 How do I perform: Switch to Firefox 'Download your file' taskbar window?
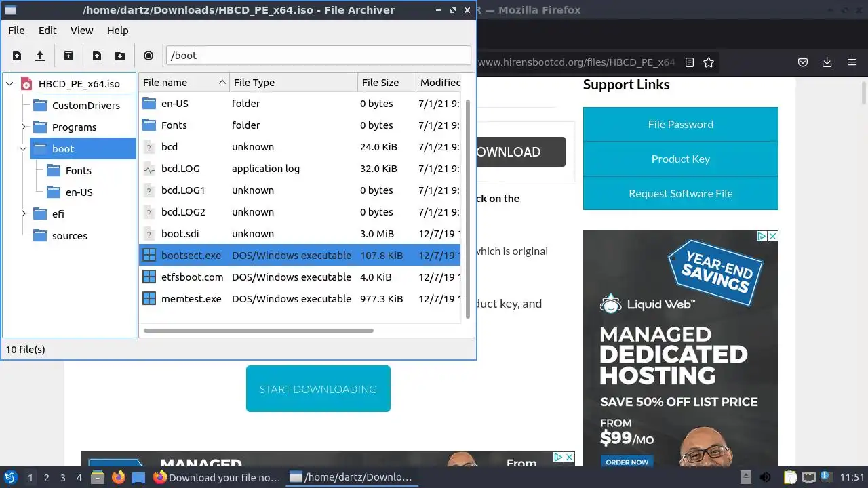(216, 477)
